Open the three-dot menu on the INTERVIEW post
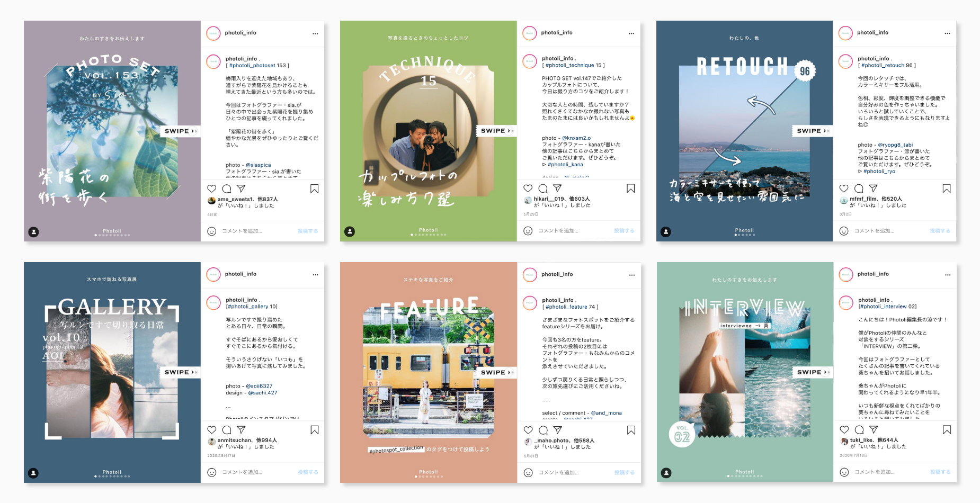This screenshot has width=980, height=503. [x=948, y=275]
